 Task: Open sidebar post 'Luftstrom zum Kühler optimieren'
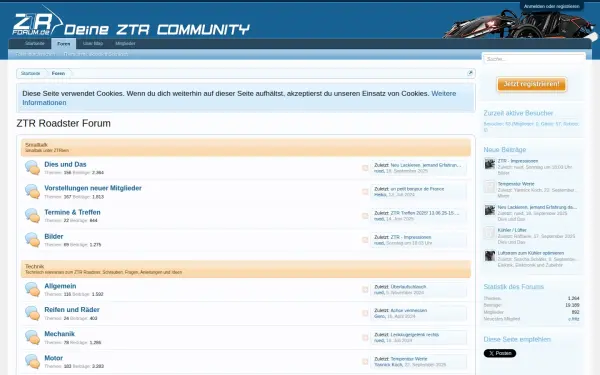click(531, 253)
